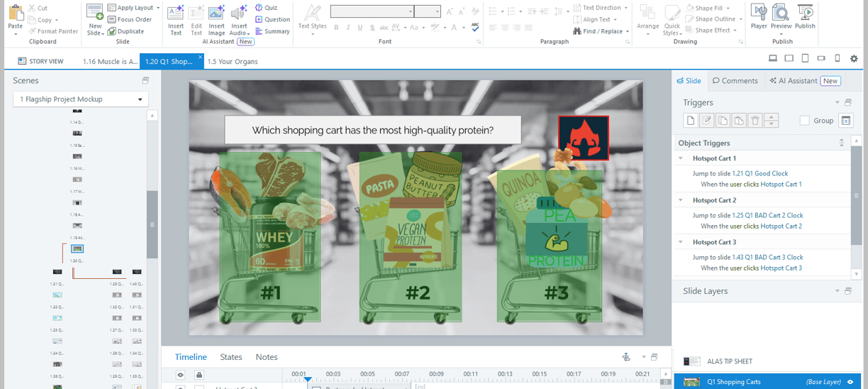Click the Hotspot Cart 1 link in its trigger

(781, 185)
